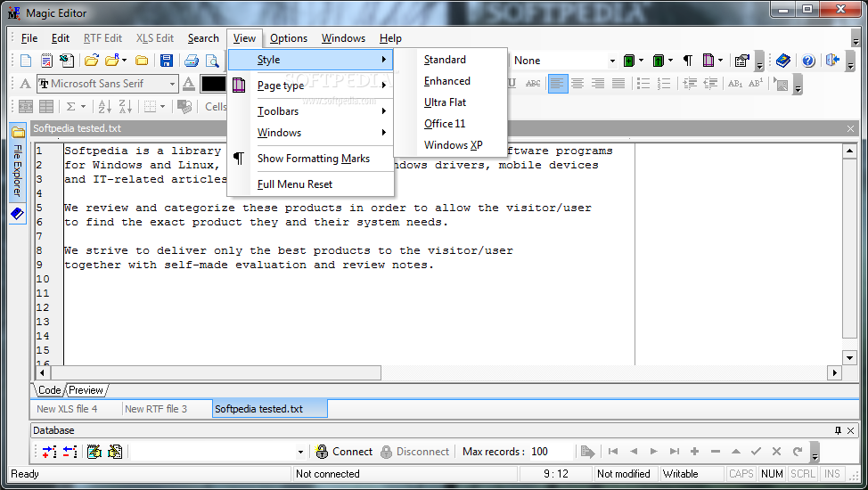868x490 pixels.
Task: Click the exit door icon
Action: 832,61
